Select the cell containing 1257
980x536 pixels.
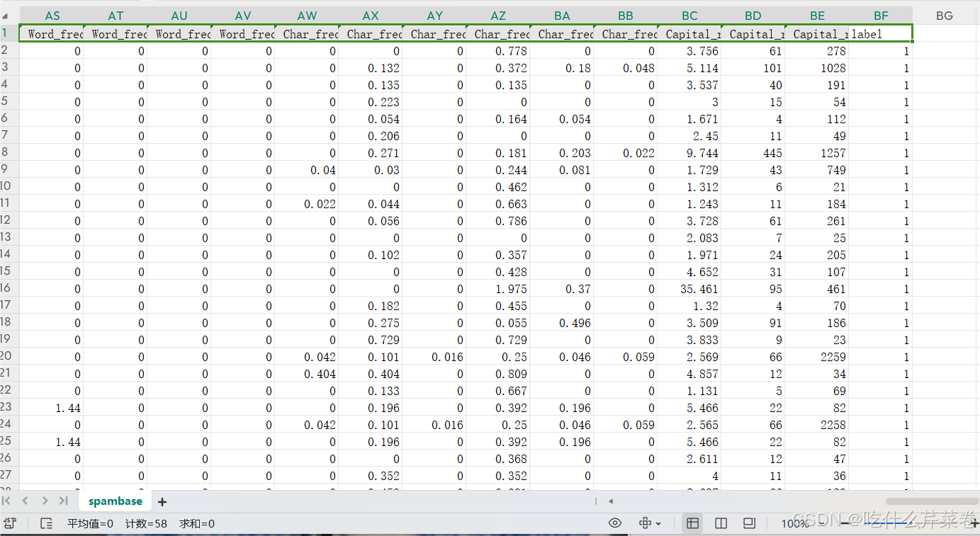point(817,153)
